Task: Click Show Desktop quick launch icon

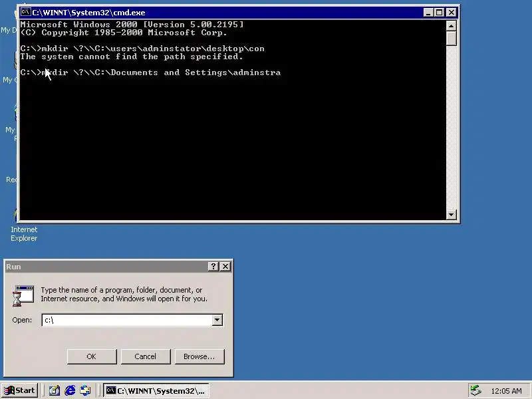Action: click(55, 391)
